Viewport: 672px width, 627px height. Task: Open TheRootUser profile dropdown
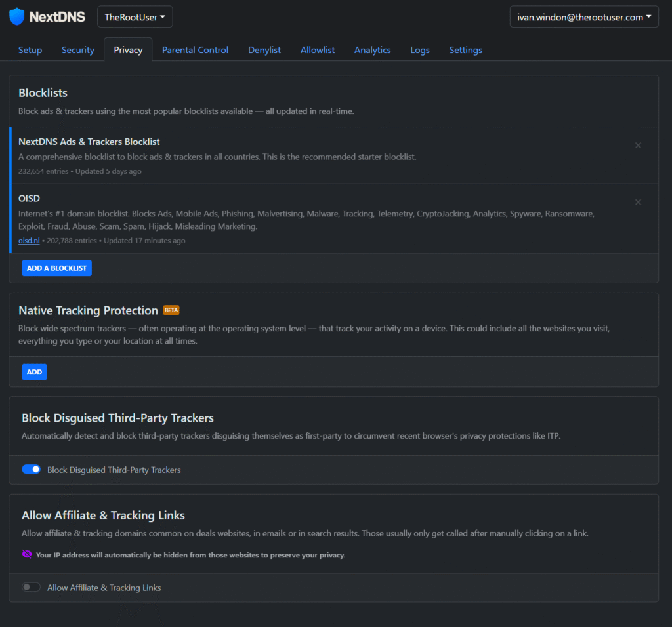(x=135, y=17)
